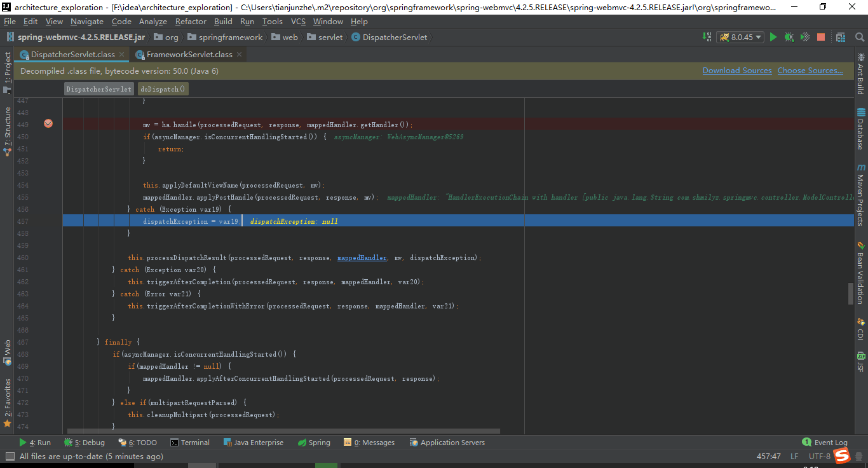
Task: Click the Choose Sources link
Action: (810, 71)
